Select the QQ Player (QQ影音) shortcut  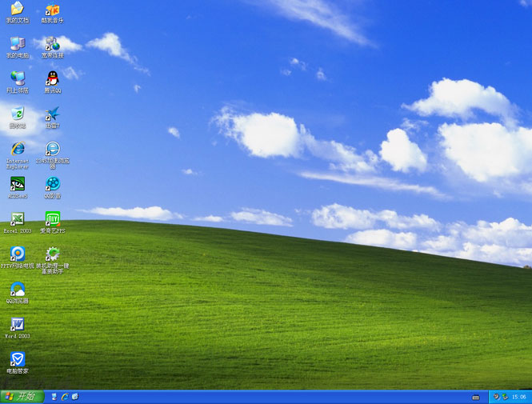coord(53,187)
